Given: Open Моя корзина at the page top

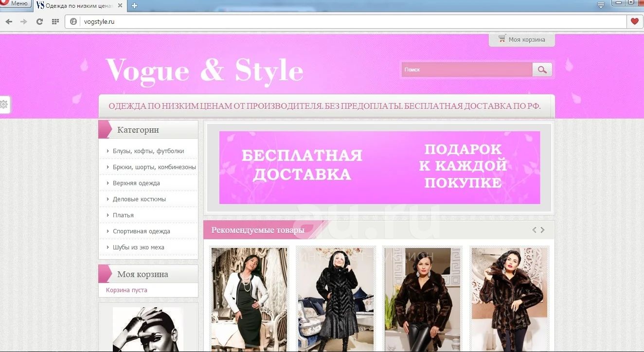Looking at the screenshot, I should (x=522, y=39).
